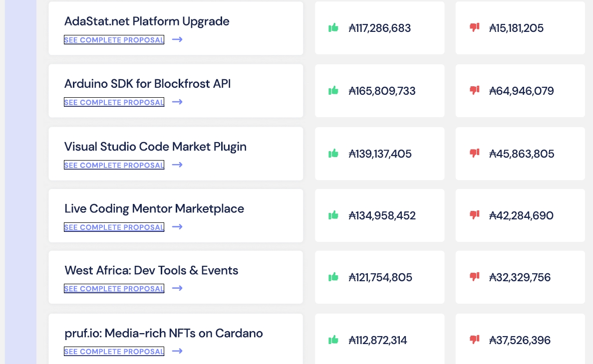Viewport: 593px width, 364px height.
Task: Click arrow icon beside Visual Studio Code proposal link
Action: point(177,165)
